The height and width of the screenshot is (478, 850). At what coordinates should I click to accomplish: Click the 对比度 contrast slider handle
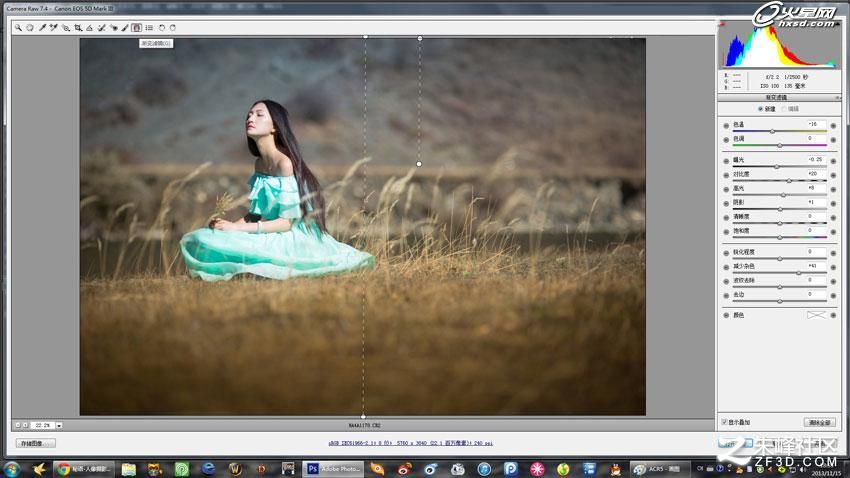pos(789,180)
